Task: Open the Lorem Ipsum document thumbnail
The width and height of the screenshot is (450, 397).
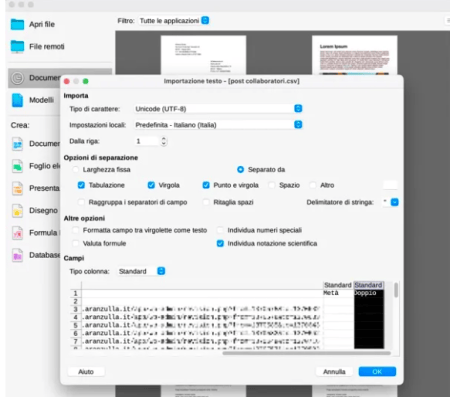Action: click(x=355, y=55)
